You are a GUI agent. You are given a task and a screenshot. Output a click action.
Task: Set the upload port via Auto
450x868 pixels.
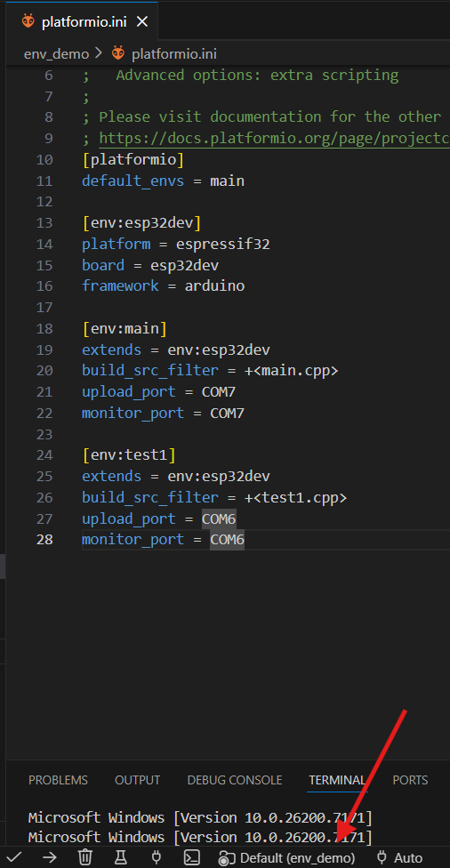coord(399,858)
